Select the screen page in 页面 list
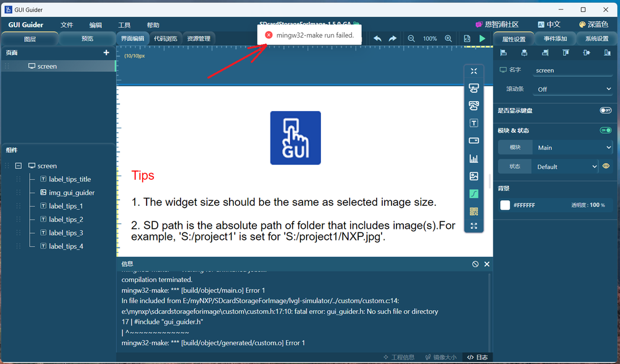The height and width of the screenshot is (364, 620). 58,66
